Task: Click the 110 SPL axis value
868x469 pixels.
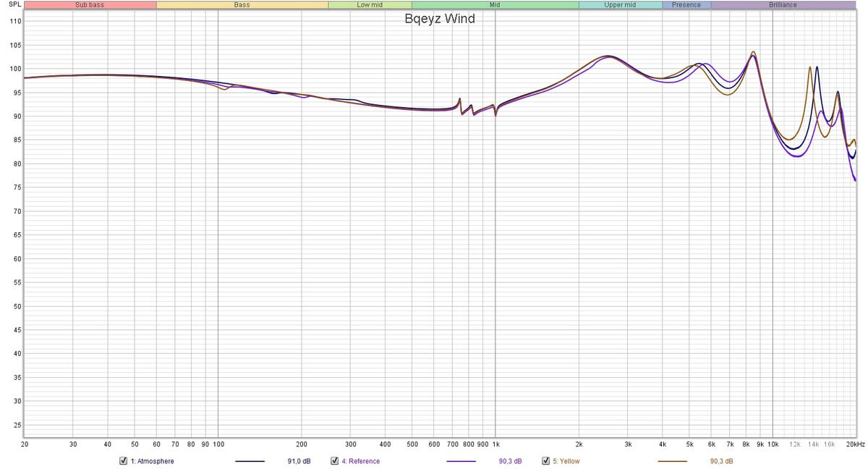Action: pyautogui.click(x=14, y=21)
